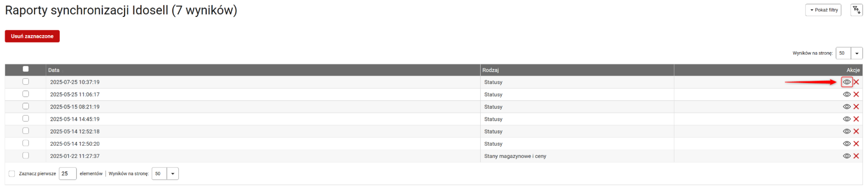Preview the 2025-05-14 12:52:18 report
This screenshot has height=190, width=868.
846,131
